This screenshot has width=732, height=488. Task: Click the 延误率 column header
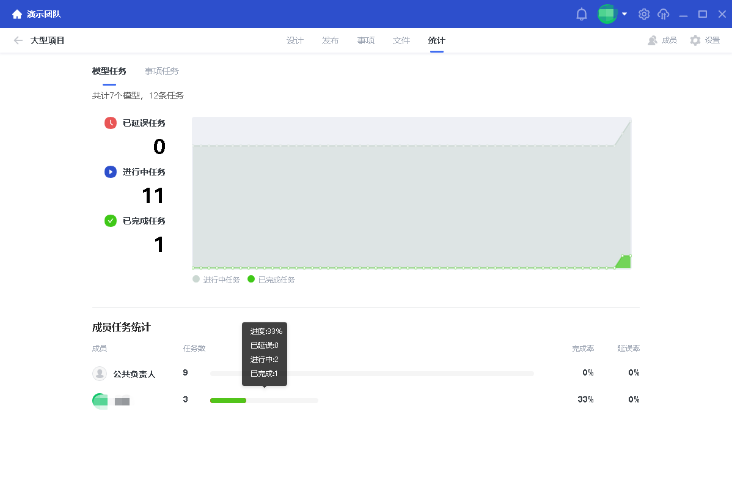click(628, 348)
